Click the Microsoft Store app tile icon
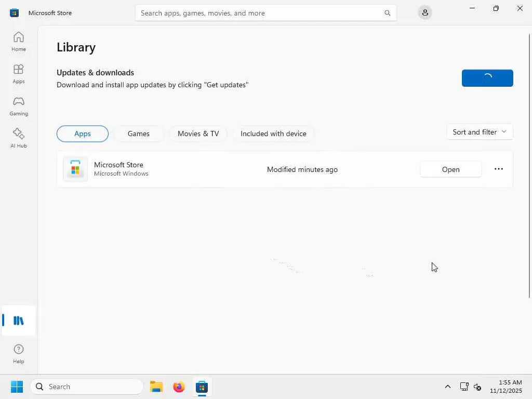532x399 pixels. coord(75,169)
